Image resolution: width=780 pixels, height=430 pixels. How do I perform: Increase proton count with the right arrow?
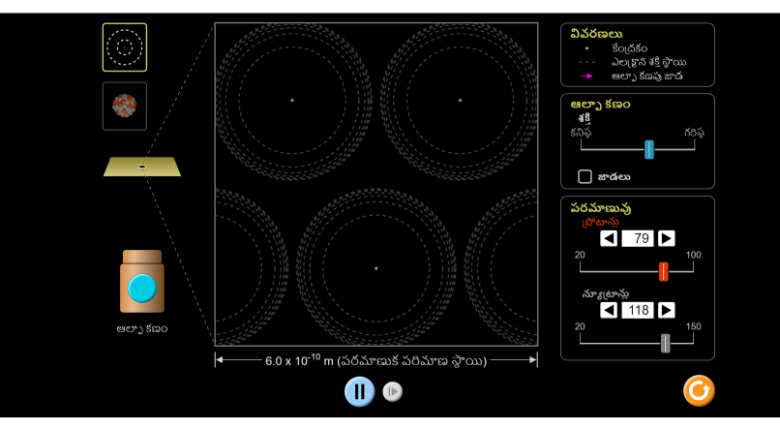(x=666, y=239)
